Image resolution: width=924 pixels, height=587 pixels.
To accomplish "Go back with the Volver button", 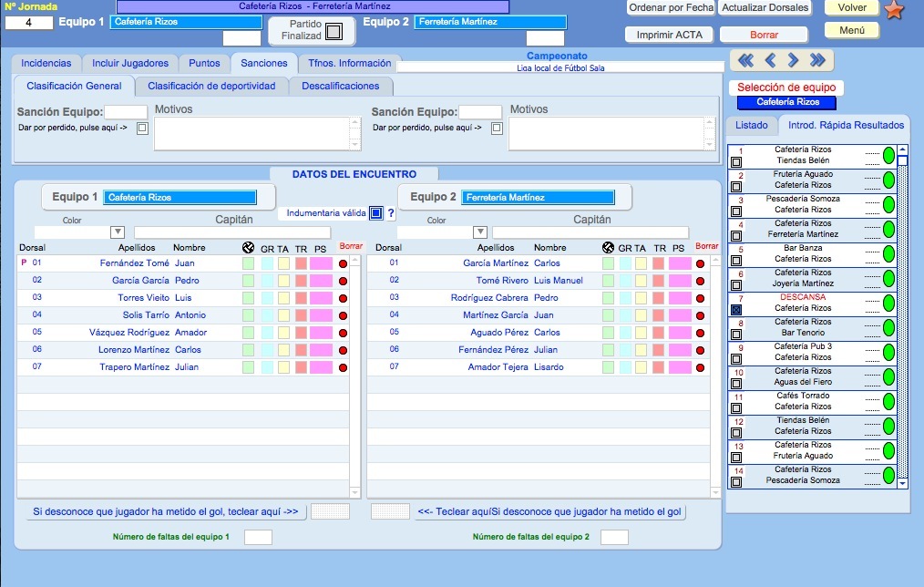I will point(852,7).
